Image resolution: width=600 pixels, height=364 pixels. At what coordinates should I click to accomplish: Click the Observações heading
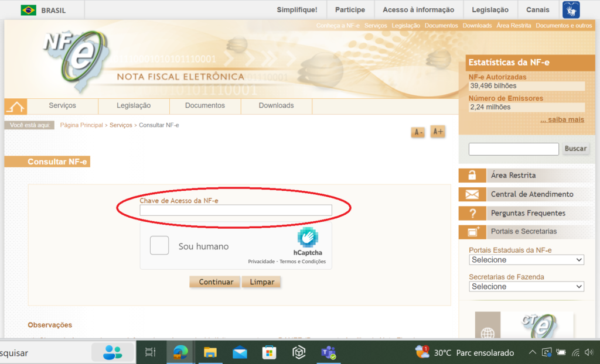[x=50, y=325]
